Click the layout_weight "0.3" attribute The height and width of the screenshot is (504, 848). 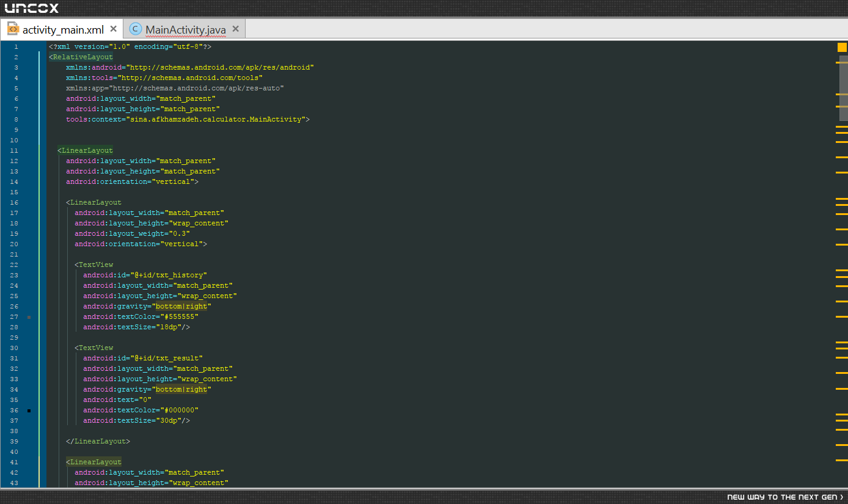132,233
